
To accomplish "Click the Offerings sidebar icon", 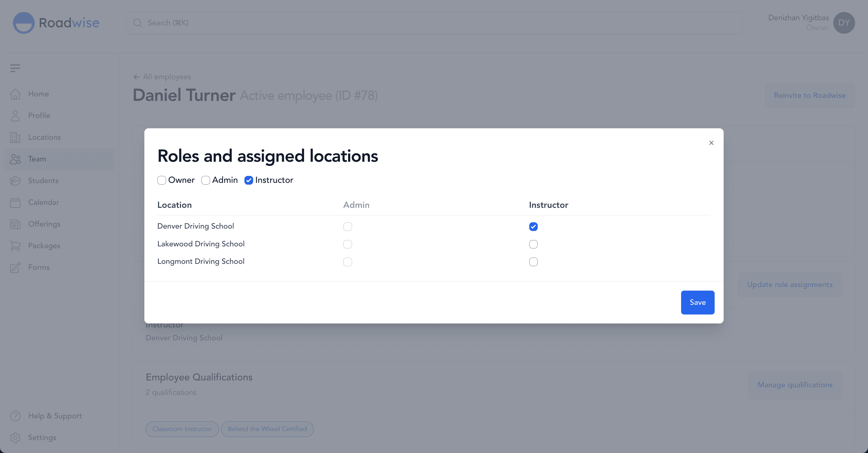I will (15, 223).
